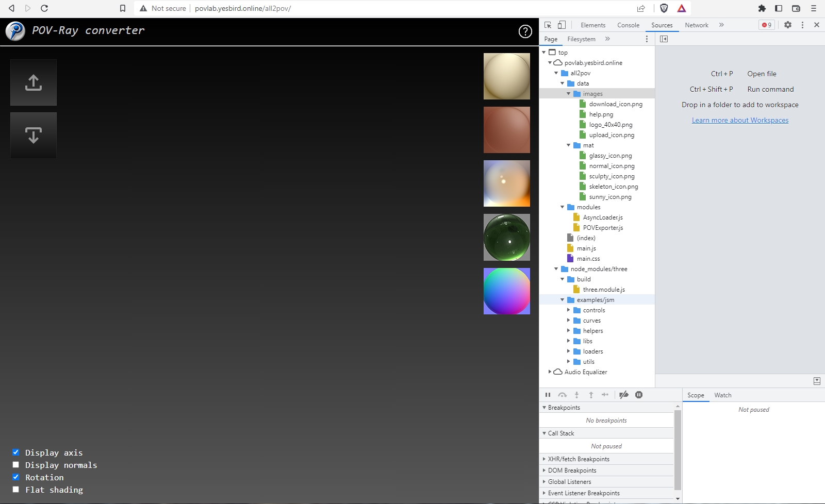Viewport: 825px width, 504px height.
Task: Click the upload file icon button
Action: [x=34, y=82]
